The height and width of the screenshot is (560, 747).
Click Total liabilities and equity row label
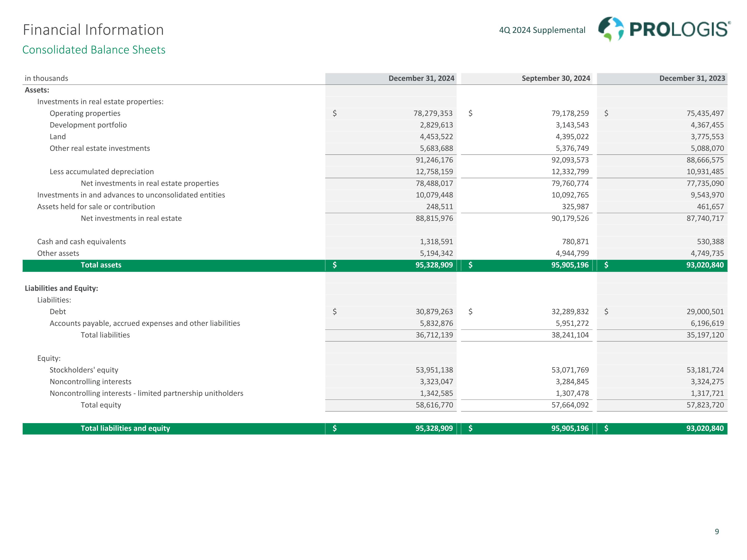pyautogui.click(x=125, y=428)
